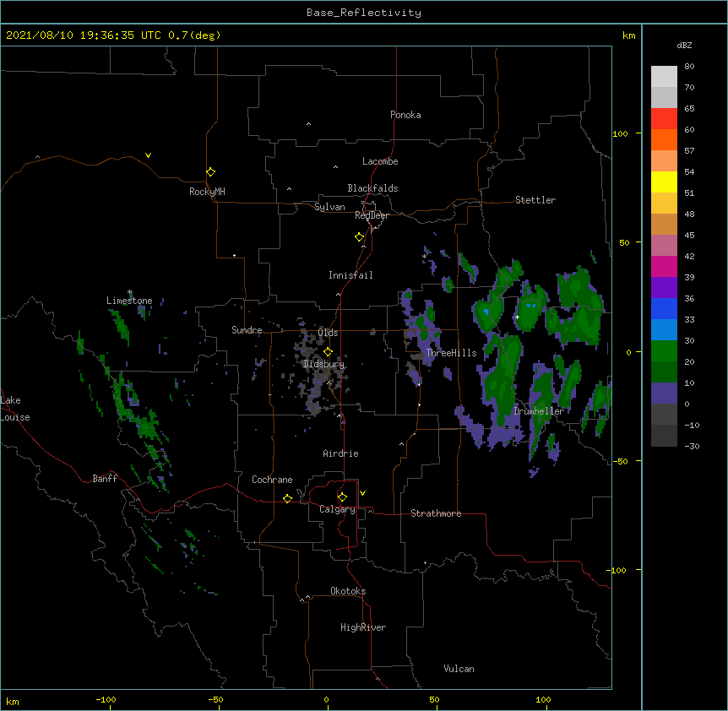Select the Calgary label
The height and width of the screenshot is (711, 728).
click(337, 509)
